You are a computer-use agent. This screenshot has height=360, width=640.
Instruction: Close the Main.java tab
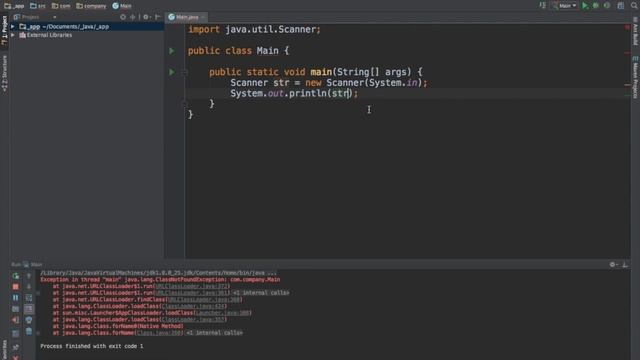click(x=202, y=17)
